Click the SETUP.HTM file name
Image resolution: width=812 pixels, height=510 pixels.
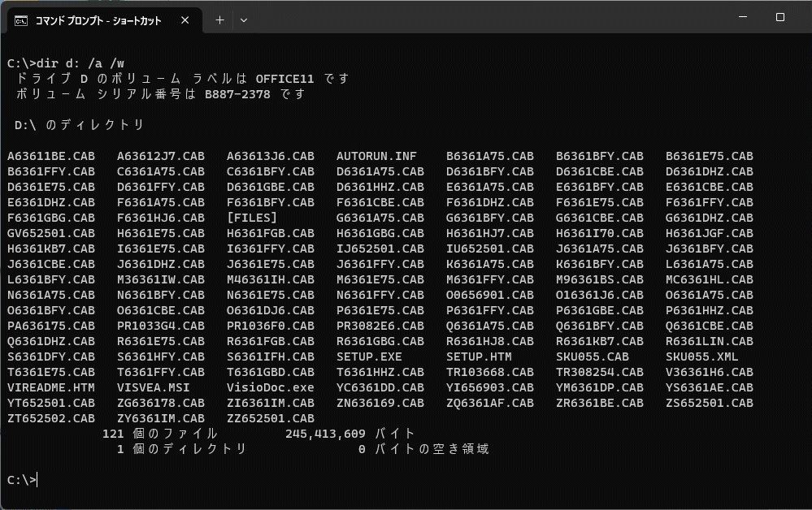click(x=479, y=357)
